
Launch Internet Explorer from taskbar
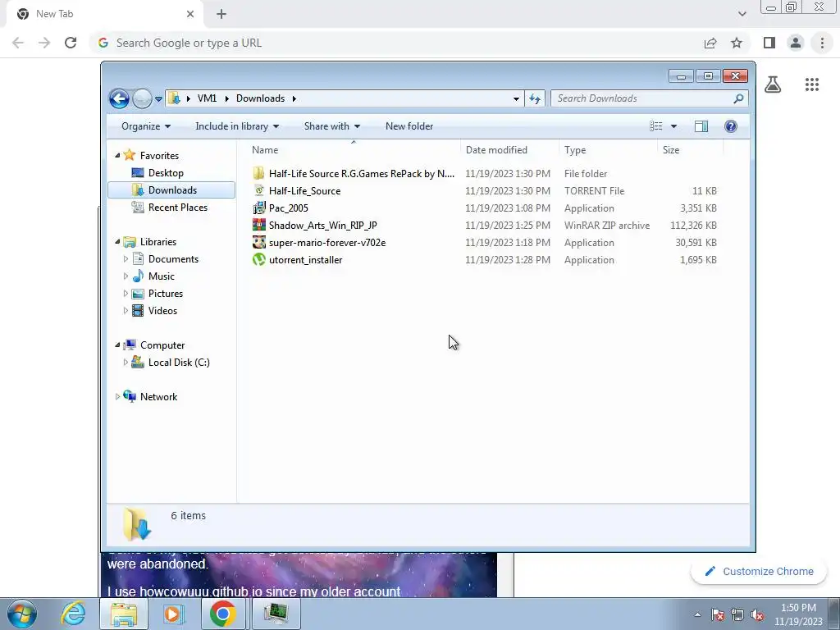point(73,614)
